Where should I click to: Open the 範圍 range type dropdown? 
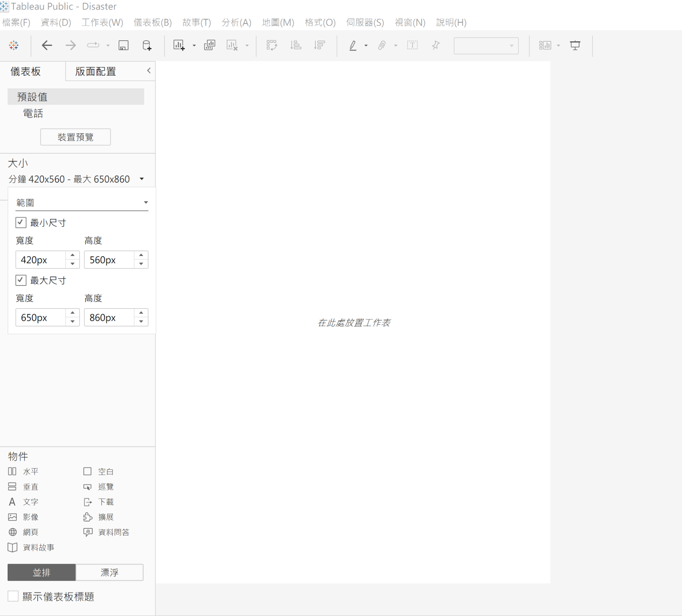point(82,202)
